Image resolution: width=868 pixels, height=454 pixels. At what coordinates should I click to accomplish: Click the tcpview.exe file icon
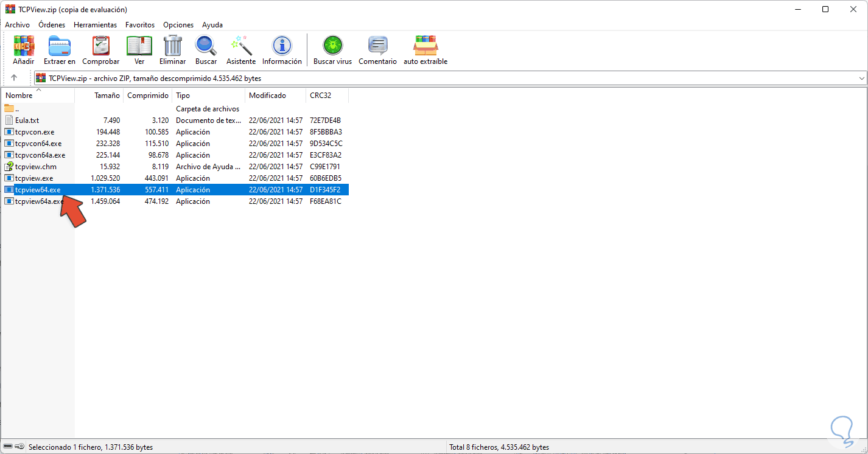[x=9, y=178]
